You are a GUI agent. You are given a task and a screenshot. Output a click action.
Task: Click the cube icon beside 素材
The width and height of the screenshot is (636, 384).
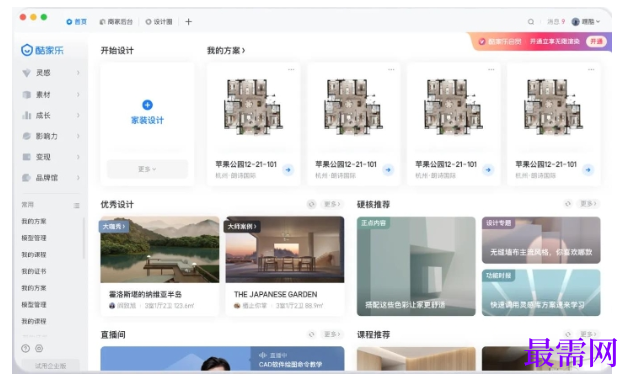click(x=26, y=94)
